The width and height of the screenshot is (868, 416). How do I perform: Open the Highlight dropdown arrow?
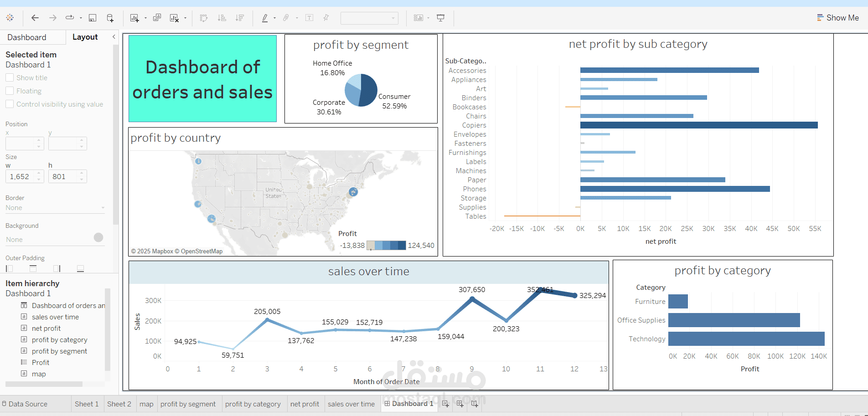274,18
